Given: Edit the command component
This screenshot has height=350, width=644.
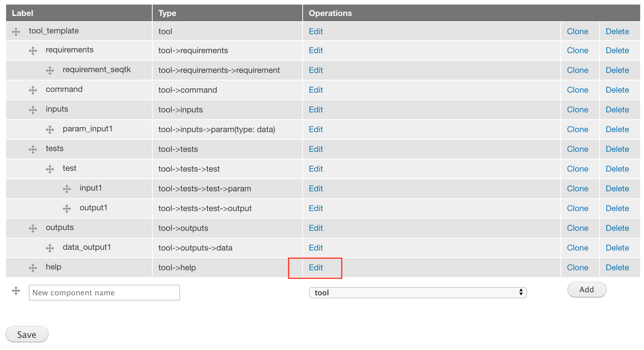Looking at the screenshot, I should (x=316, y=90).
